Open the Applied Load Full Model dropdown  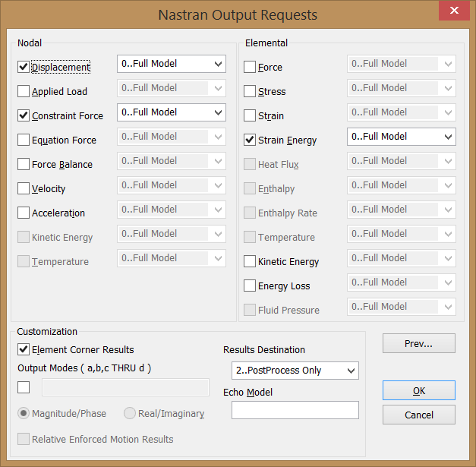172,88
